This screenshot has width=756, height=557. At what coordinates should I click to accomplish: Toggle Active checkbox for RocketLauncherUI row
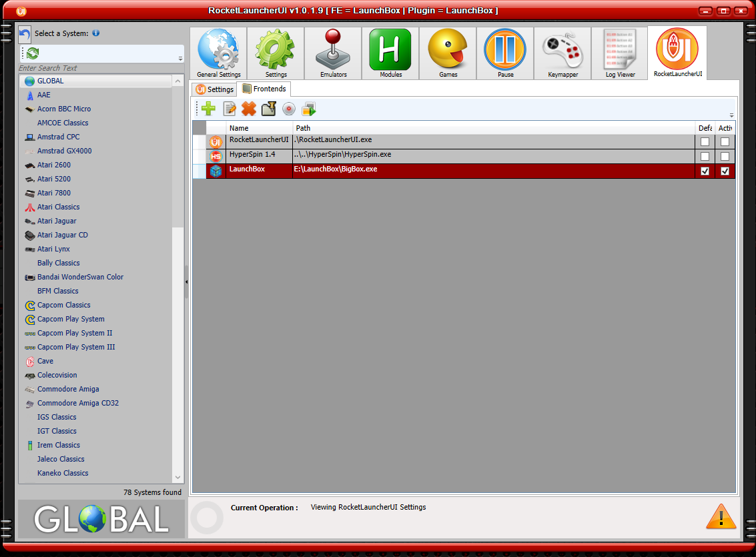click(x=725, y=141)
